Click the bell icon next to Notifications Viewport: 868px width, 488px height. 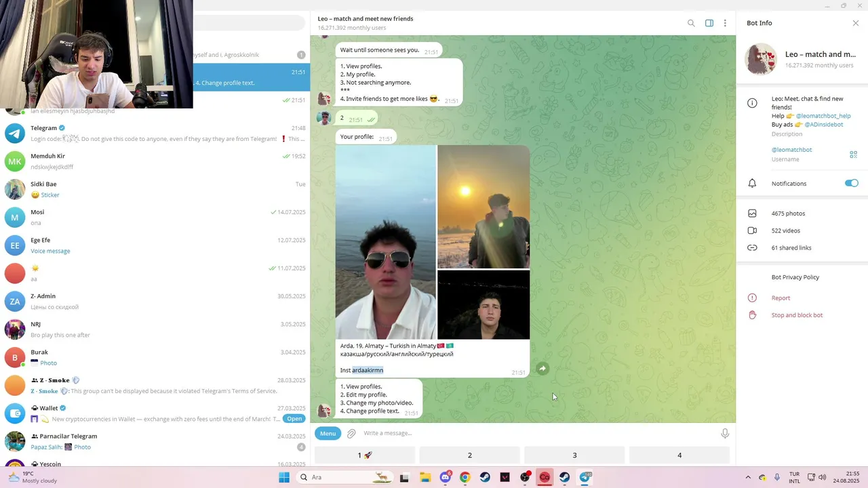pyautogui.click(x=752, y=184)
